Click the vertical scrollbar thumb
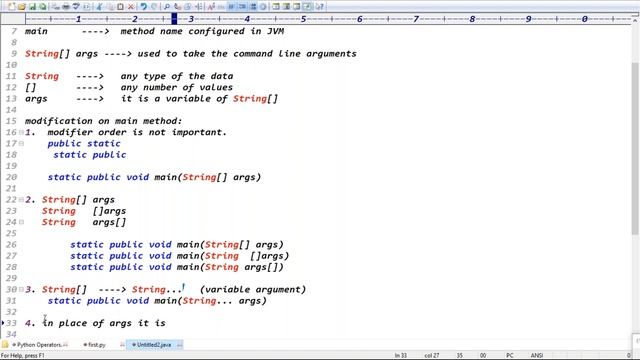640x360 pixels. 635,149
